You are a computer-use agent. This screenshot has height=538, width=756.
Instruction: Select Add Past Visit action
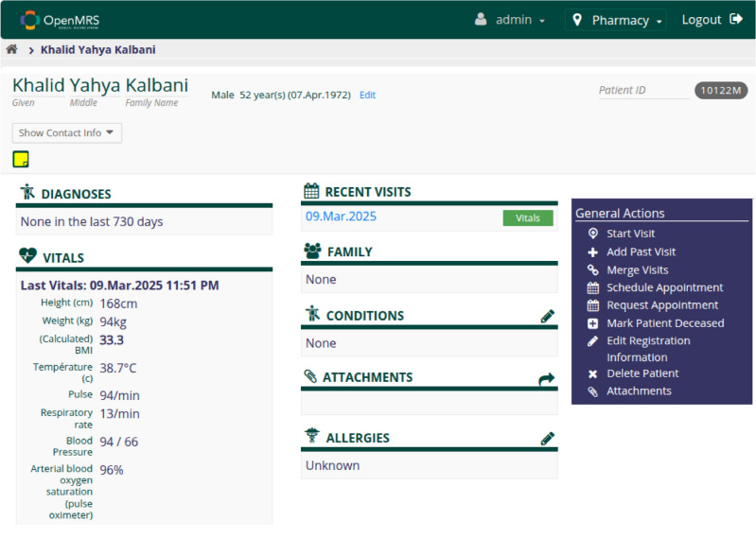point(641,252)
